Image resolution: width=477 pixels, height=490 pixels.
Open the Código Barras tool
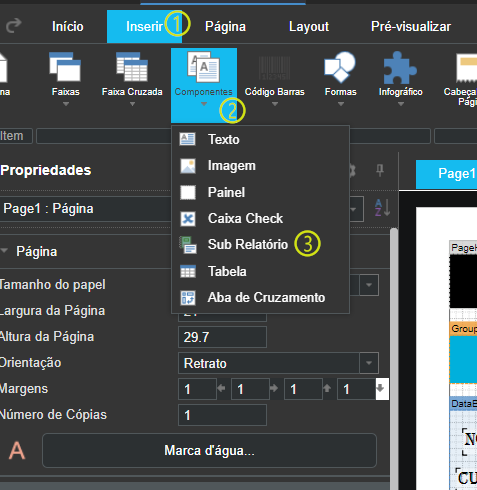point(274,78)
